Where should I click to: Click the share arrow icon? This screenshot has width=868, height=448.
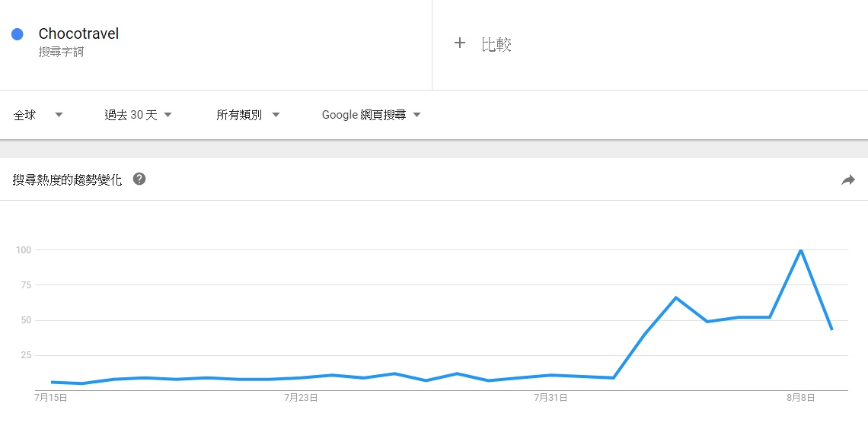click(x=847, y=180)
